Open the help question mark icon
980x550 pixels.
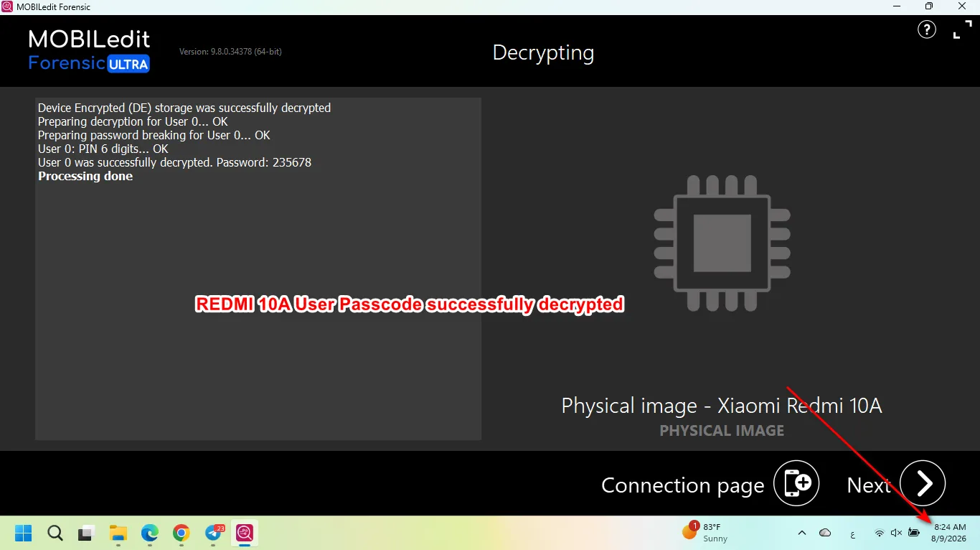tap(927, 30)
